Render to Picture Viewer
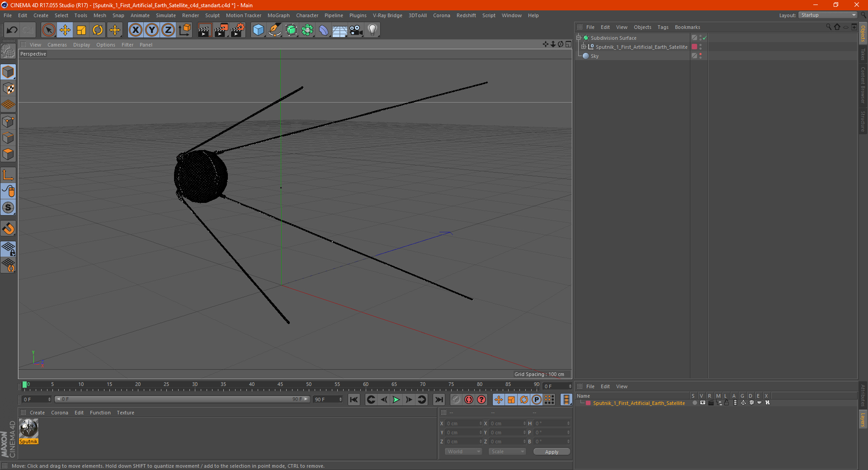This screenshot has height=470, width=868. (221, 30)
